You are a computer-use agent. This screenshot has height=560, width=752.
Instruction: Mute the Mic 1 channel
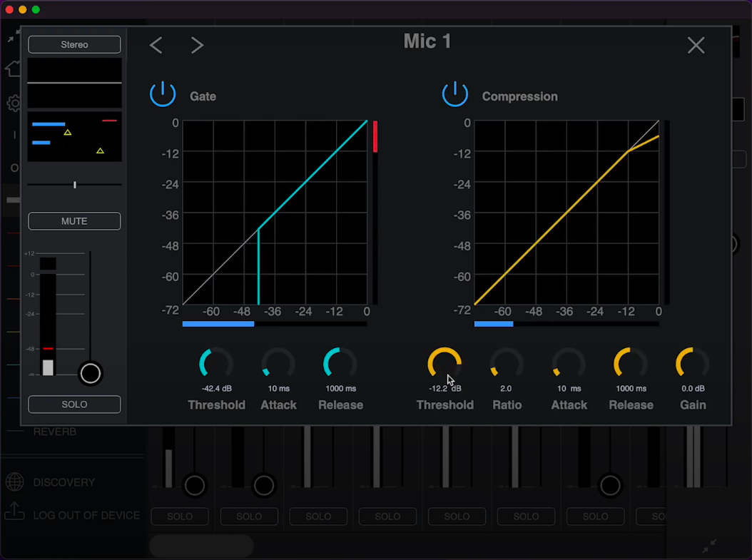click(x=74, y=221)
